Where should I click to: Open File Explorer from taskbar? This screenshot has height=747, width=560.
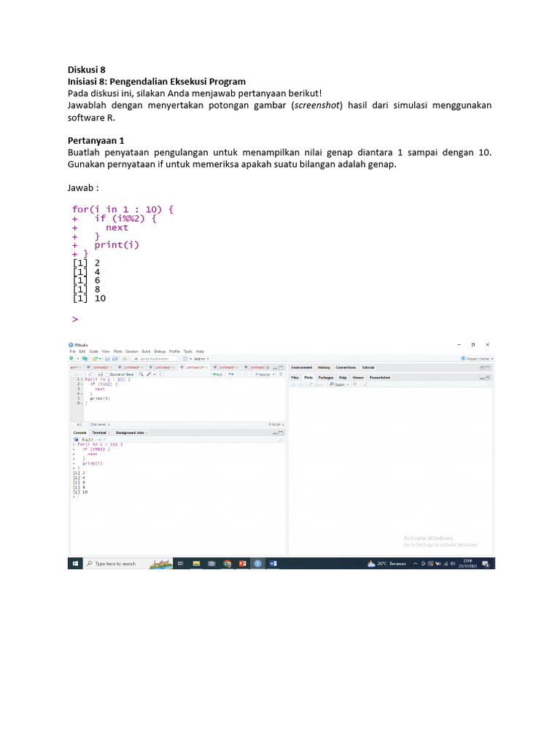(x=195, y=564)
